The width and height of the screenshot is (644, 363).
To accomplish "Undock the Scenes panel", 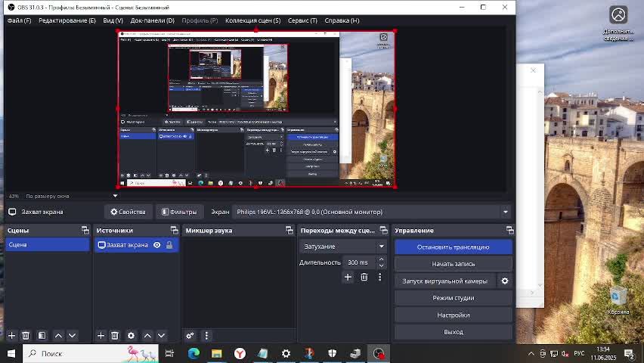I will (85, 230).
